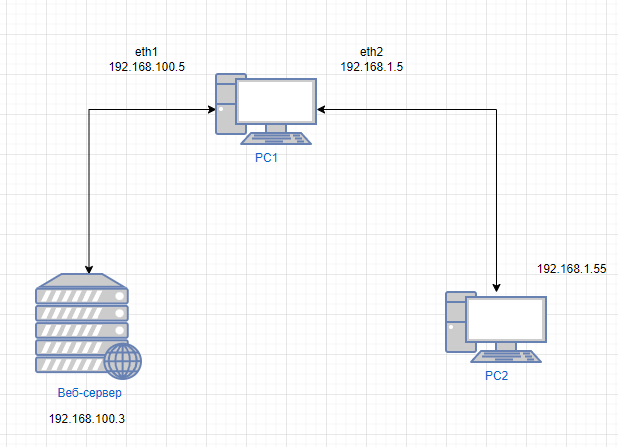Click the arrowhead entering PC1 from left
This screenshot has width=618, height=447.
click(212, 110)
